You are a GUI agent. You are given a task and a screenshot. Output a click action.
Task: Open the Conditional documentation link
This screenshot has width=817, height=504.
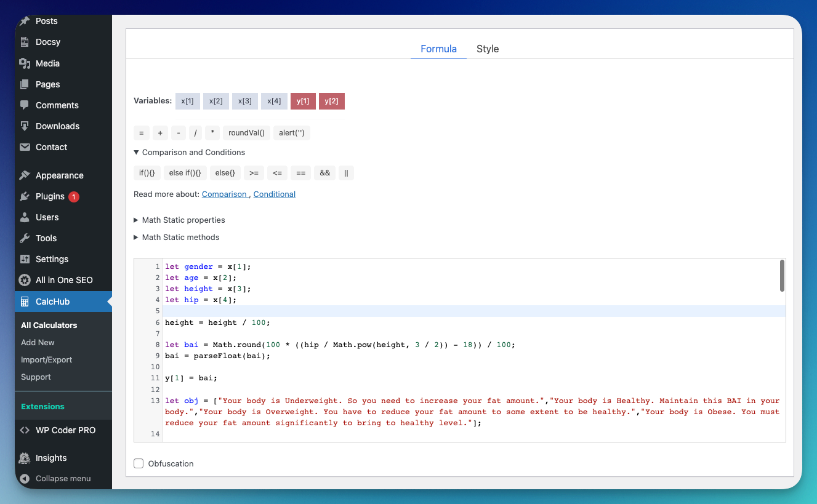point(275,194)
